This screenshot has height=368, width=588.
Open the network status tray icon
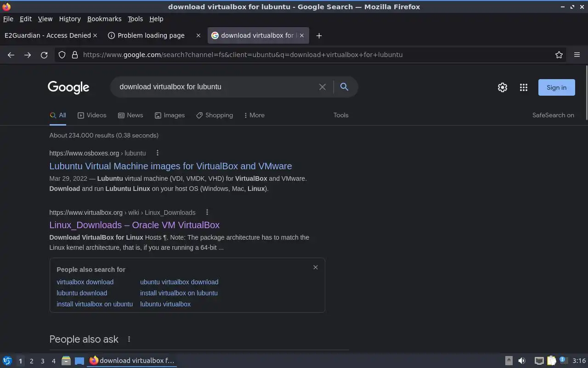(x=539, y=361)
